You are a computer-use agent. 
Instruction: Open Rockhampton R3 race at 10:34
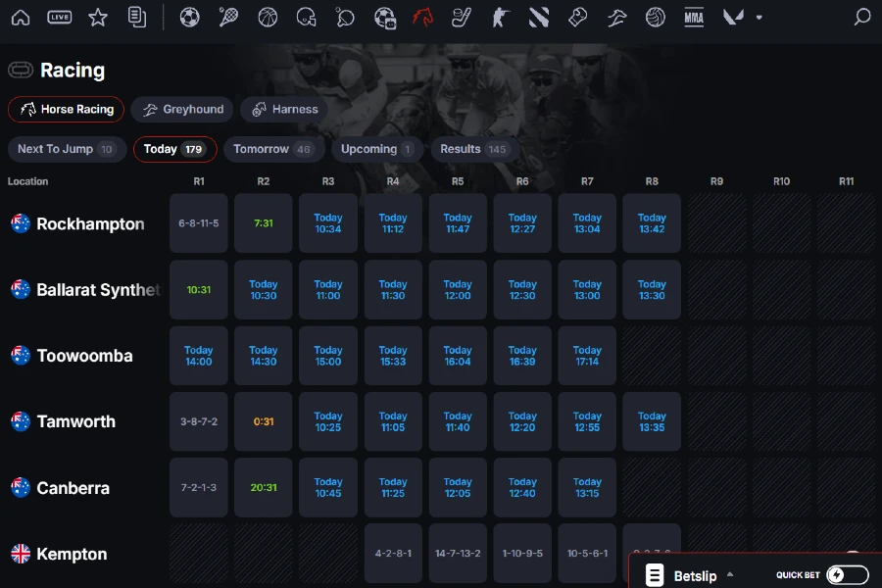328,223
